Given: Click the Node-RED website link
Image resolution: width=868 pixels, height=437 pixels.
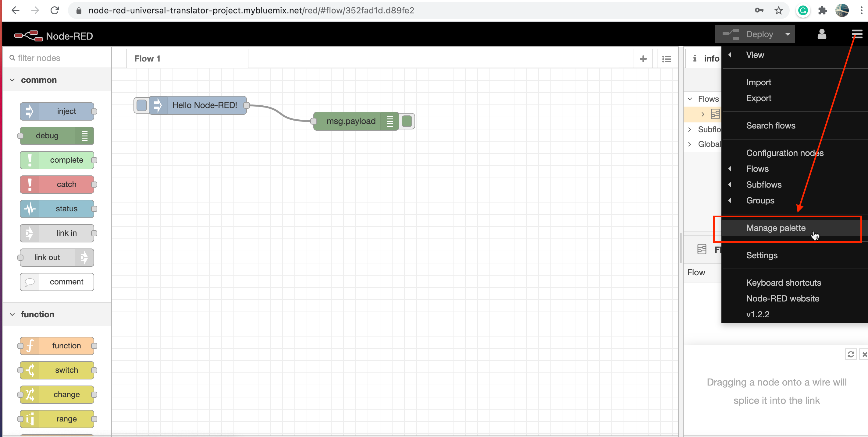Looking at the screenshot, I should (x=782, y=298).
